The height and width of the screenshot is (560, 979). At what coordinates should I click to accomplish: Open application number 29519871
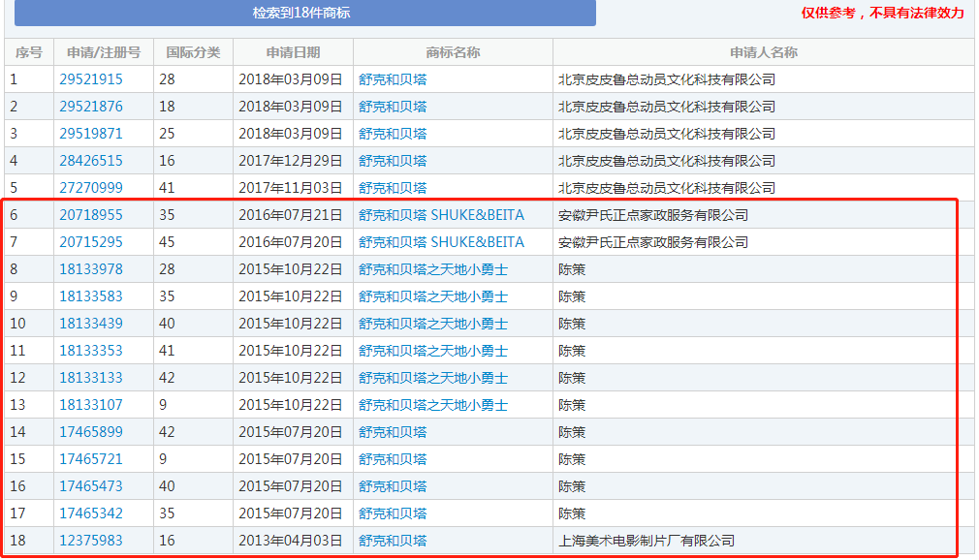click(x=91, y=134)
